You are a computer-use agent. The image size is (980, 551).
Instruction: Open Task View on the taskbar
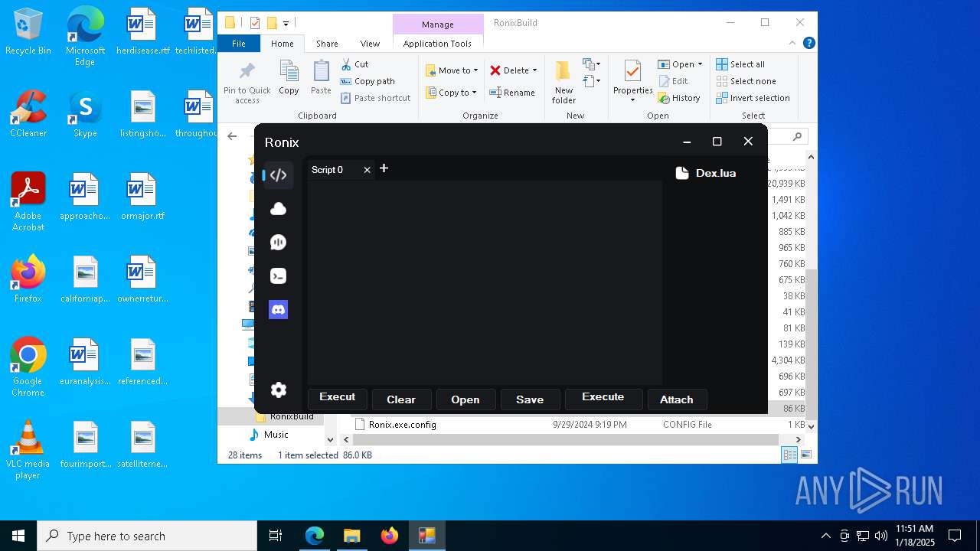click(x=276, y=536)
